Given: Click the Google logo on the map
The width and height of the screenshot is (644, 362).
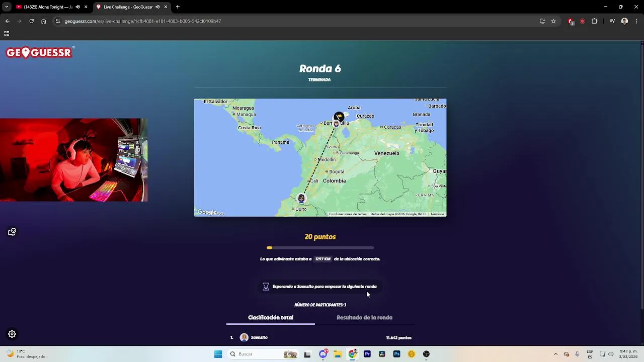Looking at the screenshot, I should [x=207, y=212].
